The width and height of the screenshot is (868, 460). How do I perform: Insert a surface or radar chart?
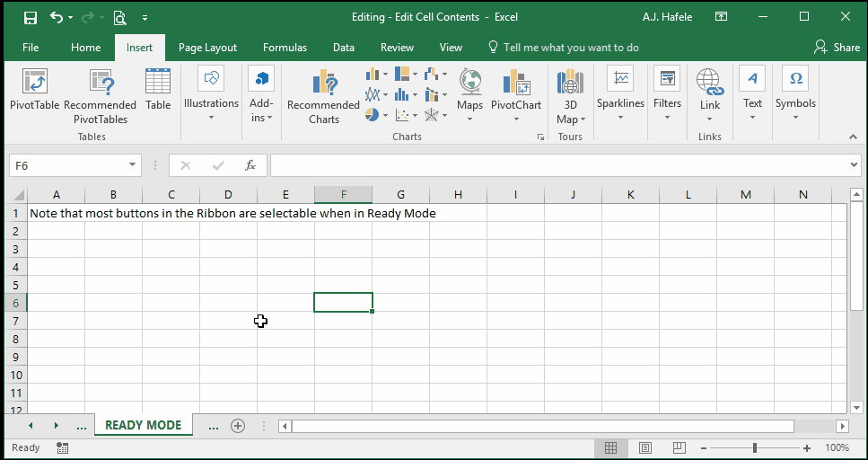tap(435, 115)
